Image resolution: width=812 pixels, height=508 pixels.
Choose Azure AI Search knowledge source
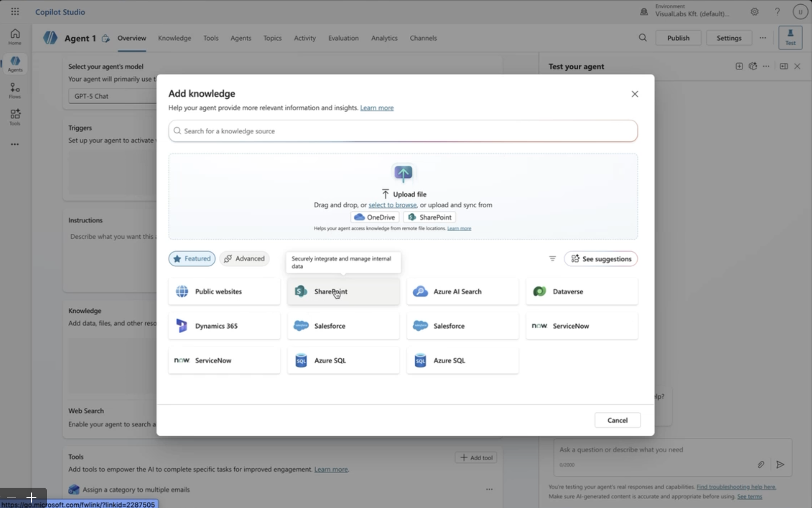pyautogui.click(x=463, y=291)
